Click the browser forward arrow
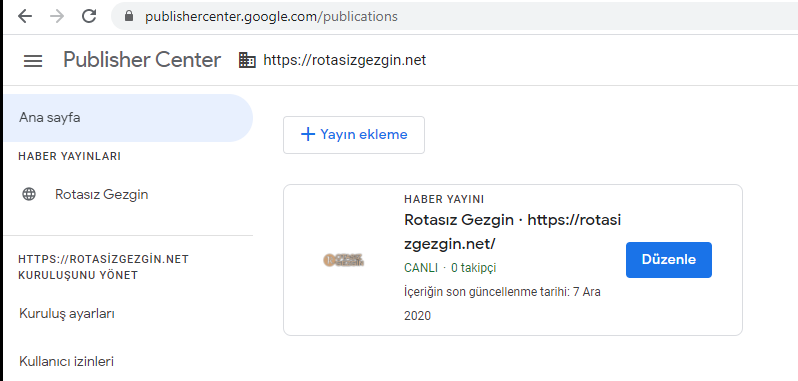 pos(57,16)
